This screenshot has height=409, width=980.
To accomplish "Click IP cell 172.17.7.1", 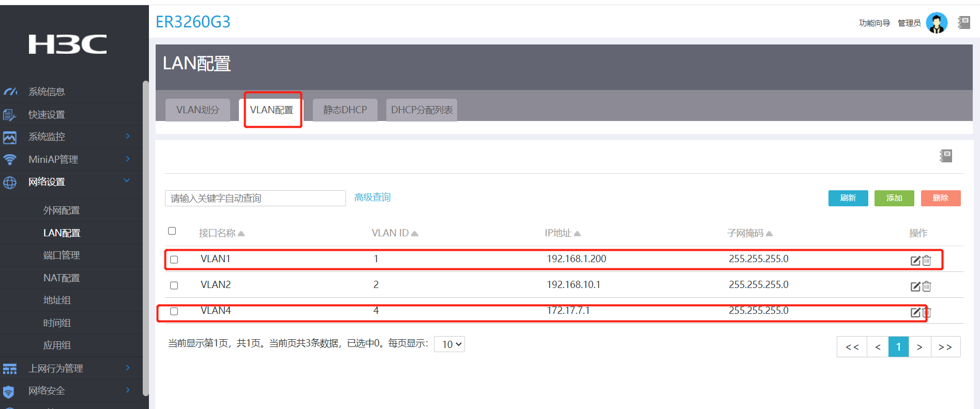I will (568, 310).
